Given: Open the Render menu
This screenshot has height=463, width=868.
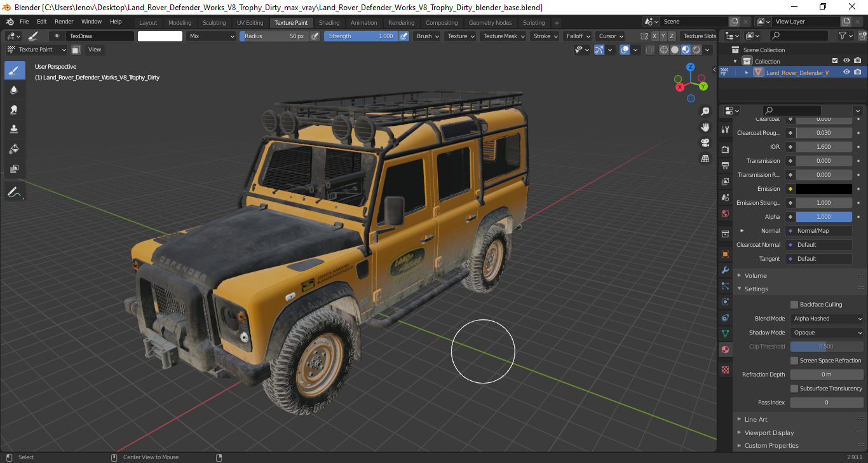Looking at the screenshot, I should [64, 22].
